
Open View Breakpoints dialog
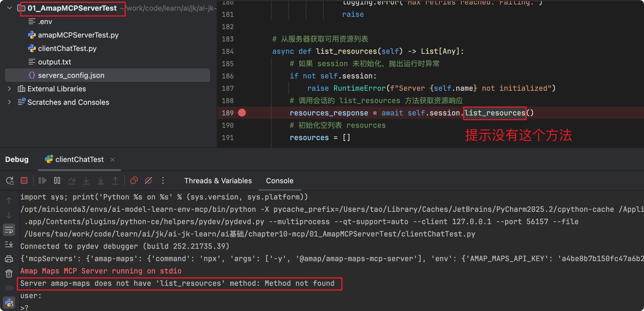[x=134, y=180]
